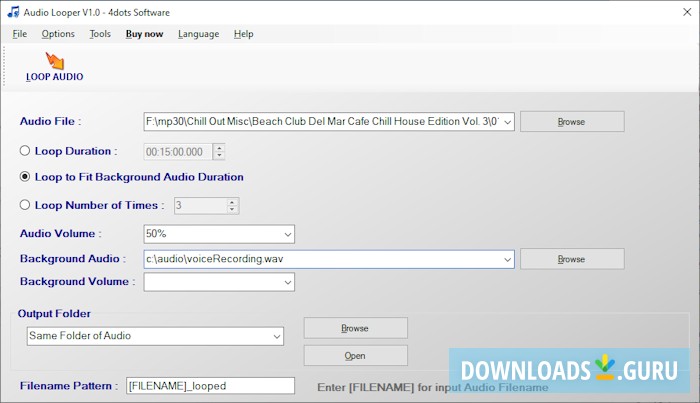Select the Loop Duration radio button
The width and height of the screenshot is (700, 403).
[25, 151]
